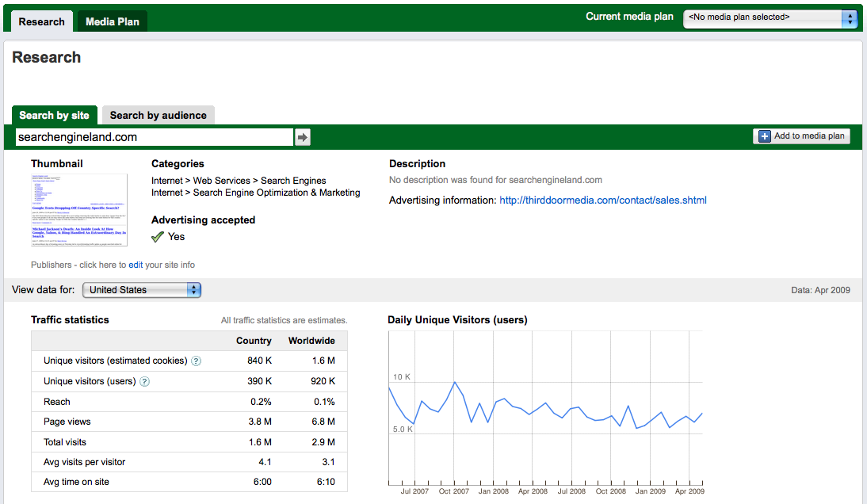
Task: Click the Page views row in traffic statistics
Action: tap(67, 422)
